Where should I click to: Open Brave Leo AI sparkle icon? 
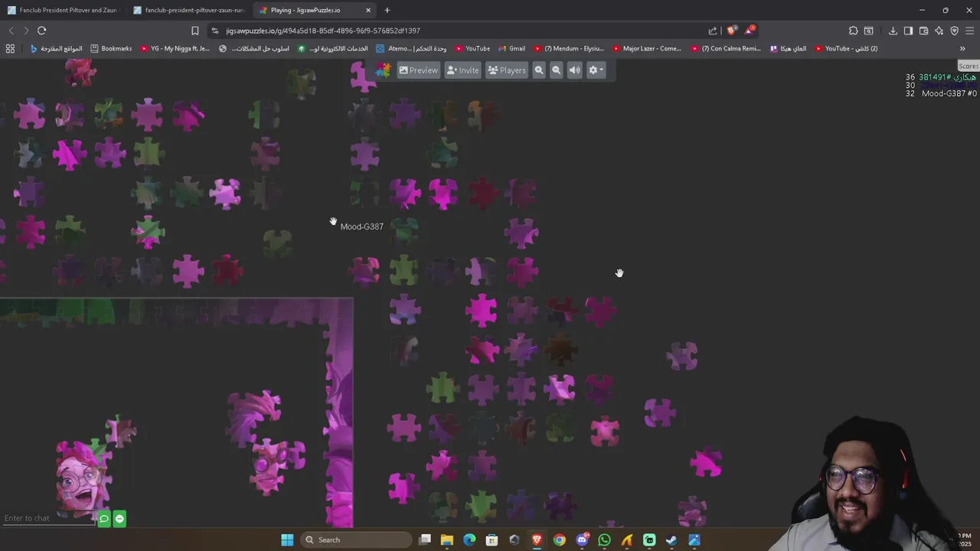939,31
